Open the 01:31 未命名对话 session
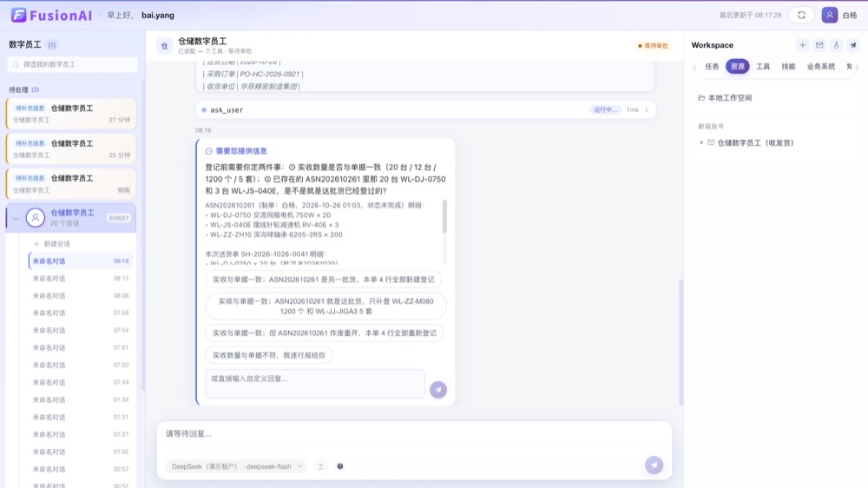This screenshot has width=868, height=488. click(x=80, y=417)
